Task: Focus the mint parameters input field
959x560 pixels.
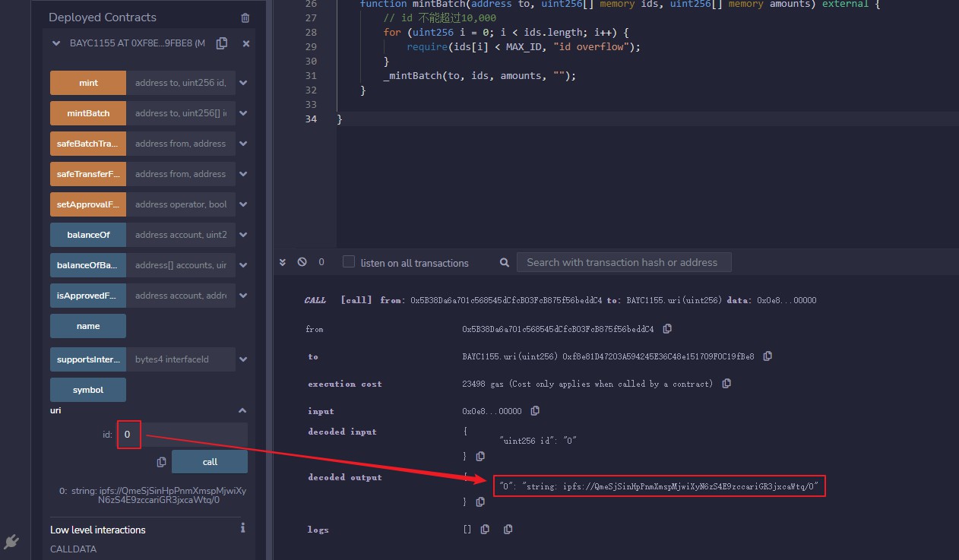Action: (x=181, y=83)
